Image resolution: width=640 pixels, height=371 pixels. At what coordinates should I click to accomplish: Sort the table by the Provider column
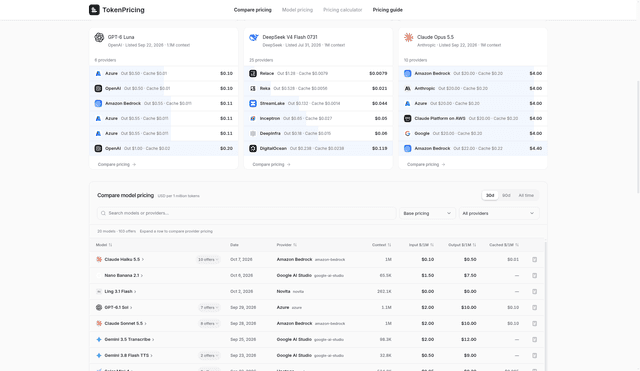click(x=287, y=245)
